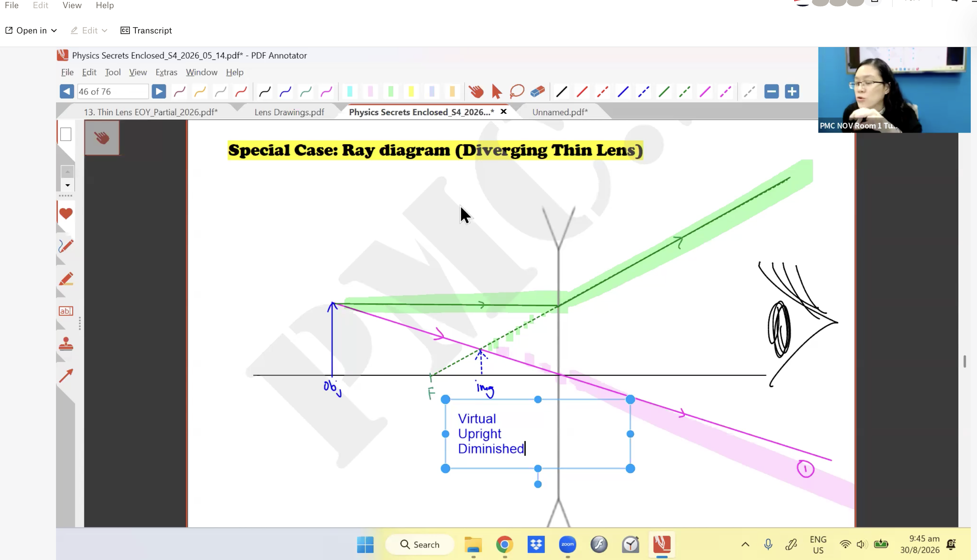Image resolution: width=977 pixels, height=560 pixels.
Task: Pick the dashed gray line tool
Action: (749, 92)
